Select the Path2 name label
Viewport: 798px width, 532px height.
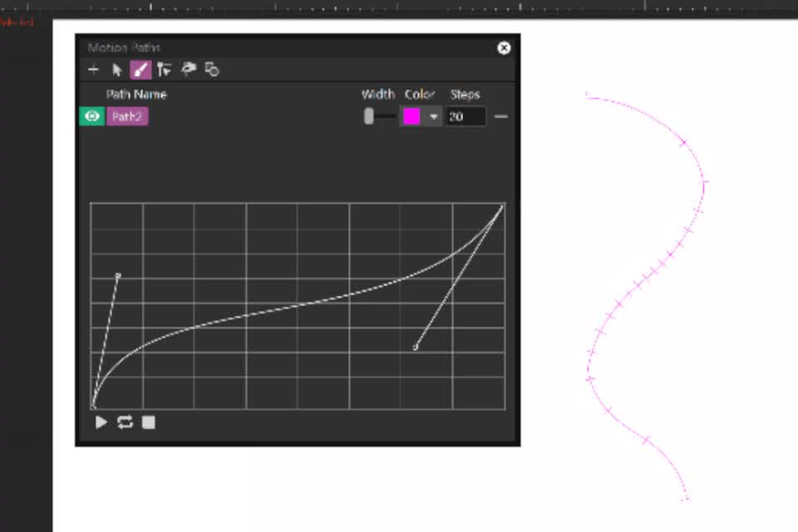(126, 116)
